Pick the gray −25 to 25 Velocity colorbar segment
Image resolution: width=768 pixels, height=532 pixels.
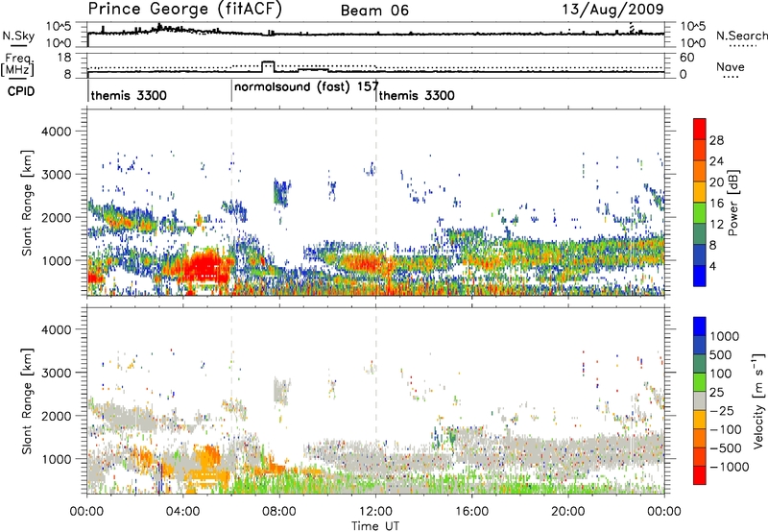[x=700, y=400]
